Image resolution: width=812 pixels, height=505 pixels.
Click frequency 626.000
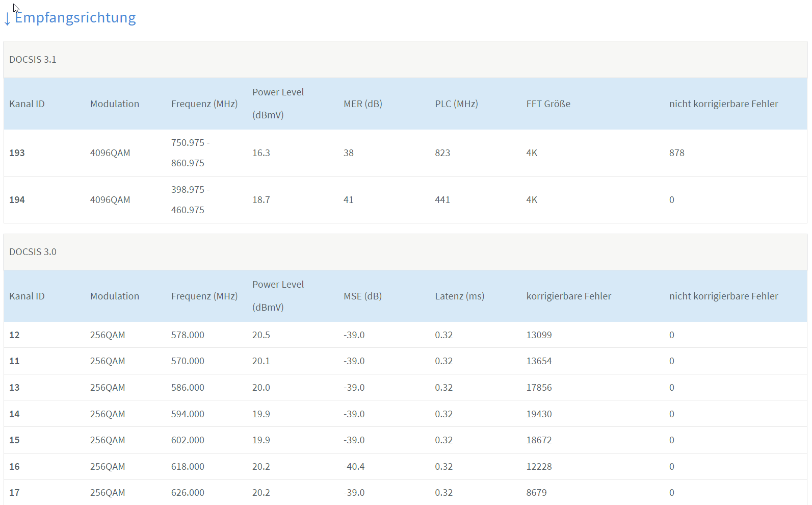pyautogui.click(x=188, y=493)
